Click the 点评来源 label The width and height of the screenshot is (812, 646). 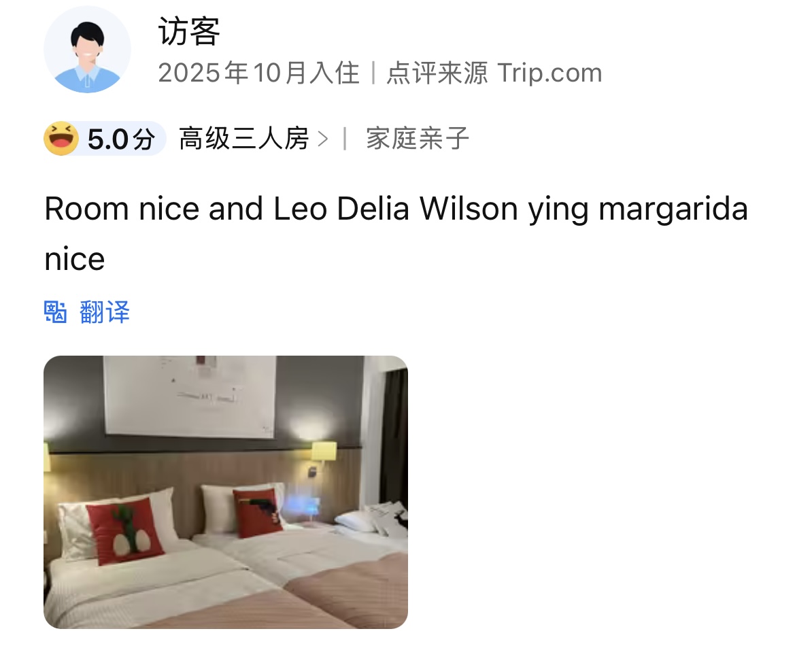coord(437,73)
